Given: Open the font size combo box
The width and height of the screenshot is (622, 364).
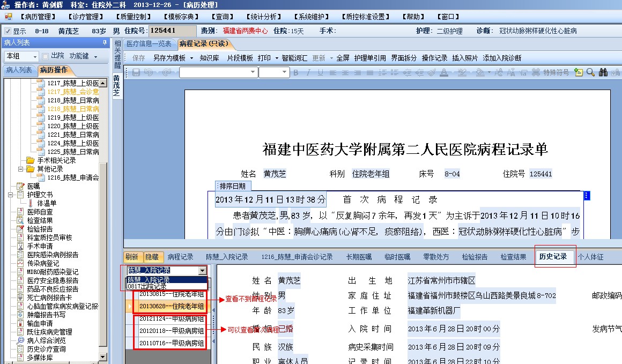Looking at the screenshot, I should pyautogui.click(x=273, y=72).
